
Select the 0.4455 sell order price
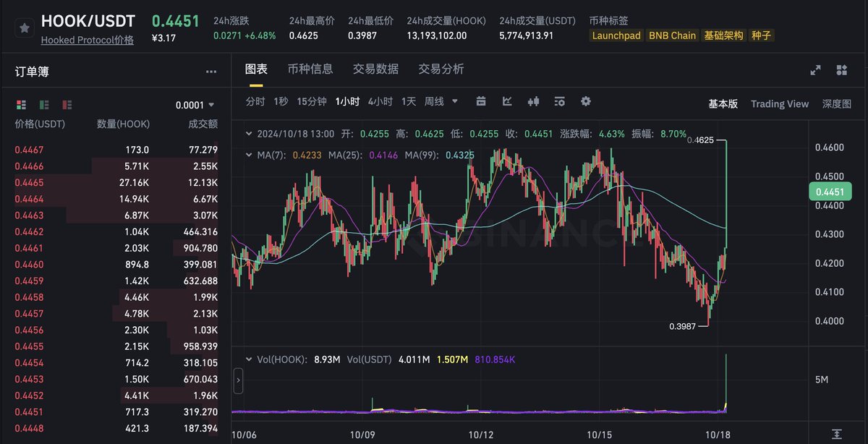tap(29, 346)
